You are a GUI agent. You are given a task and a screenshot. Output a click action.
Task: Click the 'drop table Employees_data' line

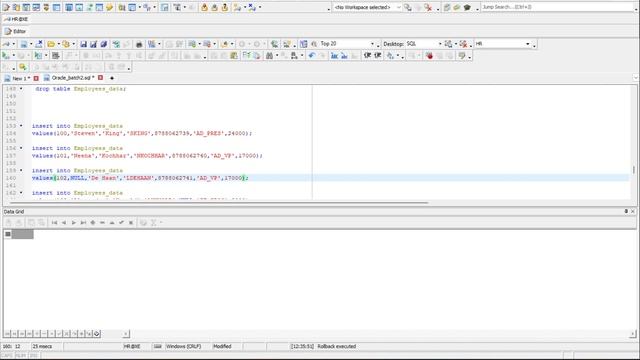click(x=81, y=89)
